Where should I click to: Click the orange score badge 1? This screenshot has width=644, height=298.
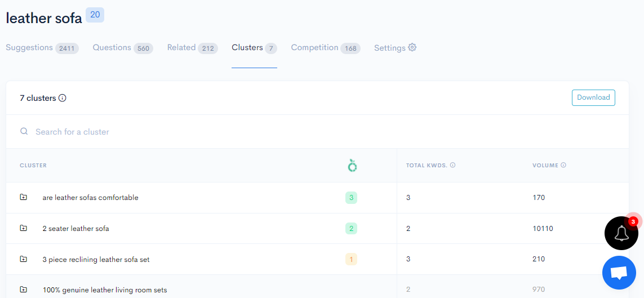pos(351,259)
